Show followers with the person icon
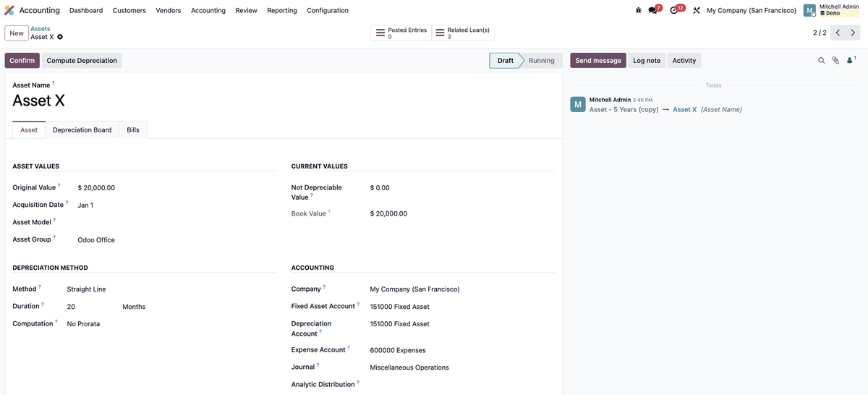868x395 pixels. [851, 60]
